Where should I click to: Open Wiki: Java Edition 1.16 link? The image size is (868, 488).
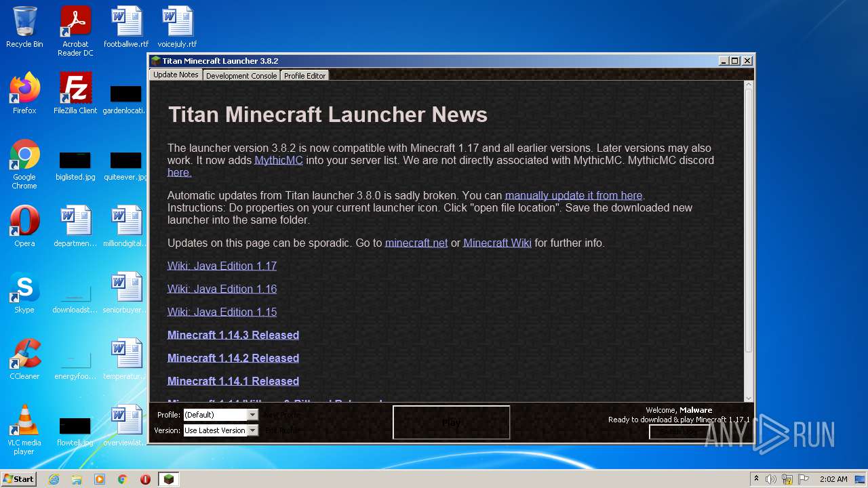(222, 289)
